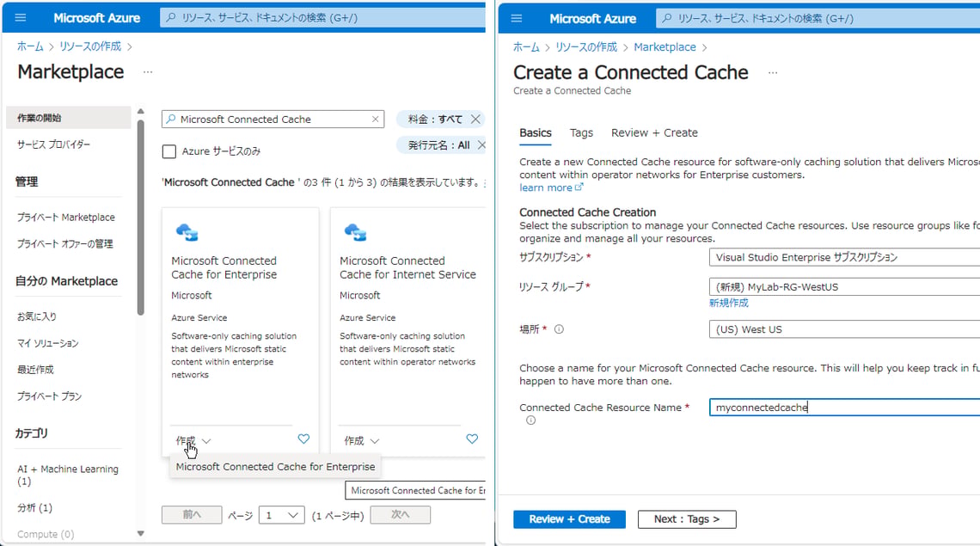
Task: Open Create a Connected Cache ellipsis menu
Action: pyautogui.click(x=773, y=72)
